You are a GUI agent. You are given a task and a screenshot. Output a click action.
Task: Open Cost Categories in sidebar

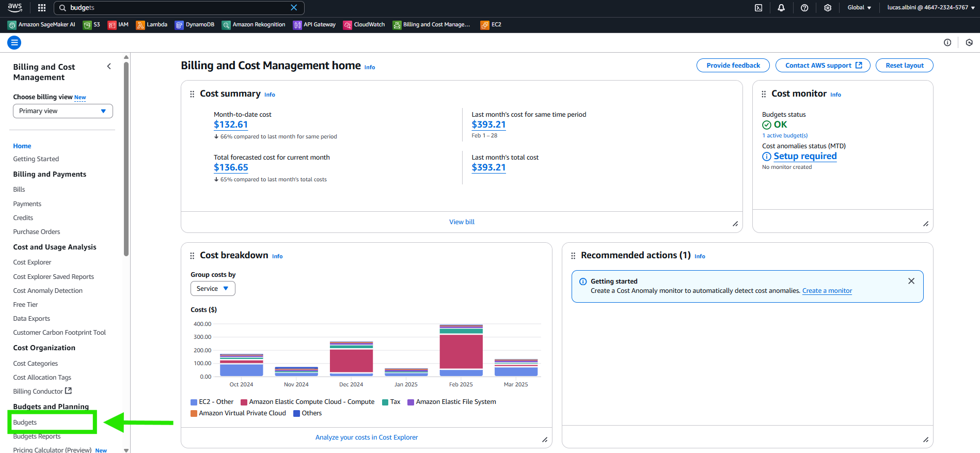(x=36, y=364)
